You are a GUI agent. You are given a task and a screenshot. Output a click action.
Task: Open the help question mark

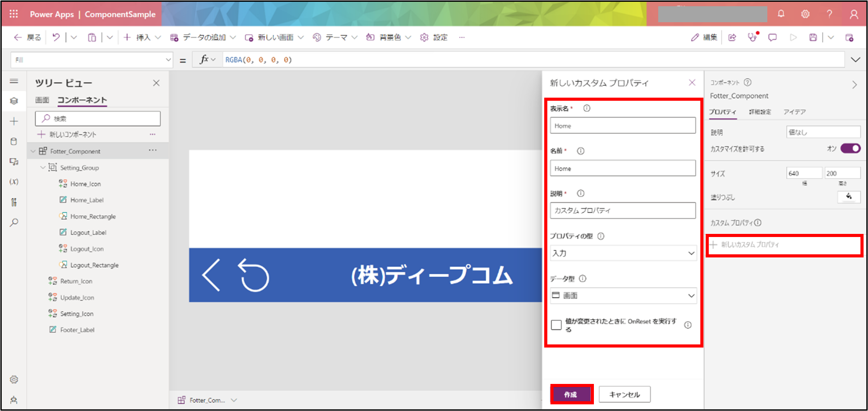pyautogui.click(x=829, y=14)
